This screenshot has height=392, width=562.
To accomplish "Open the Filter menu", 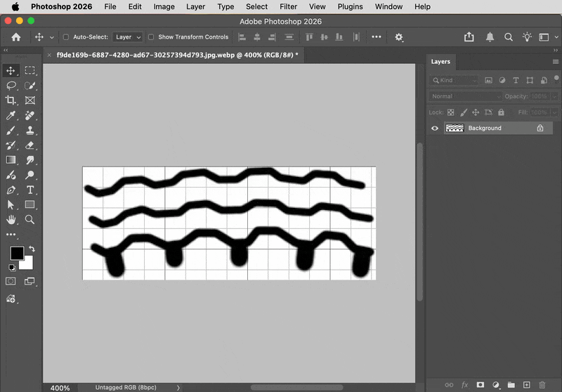I will 288,6.
